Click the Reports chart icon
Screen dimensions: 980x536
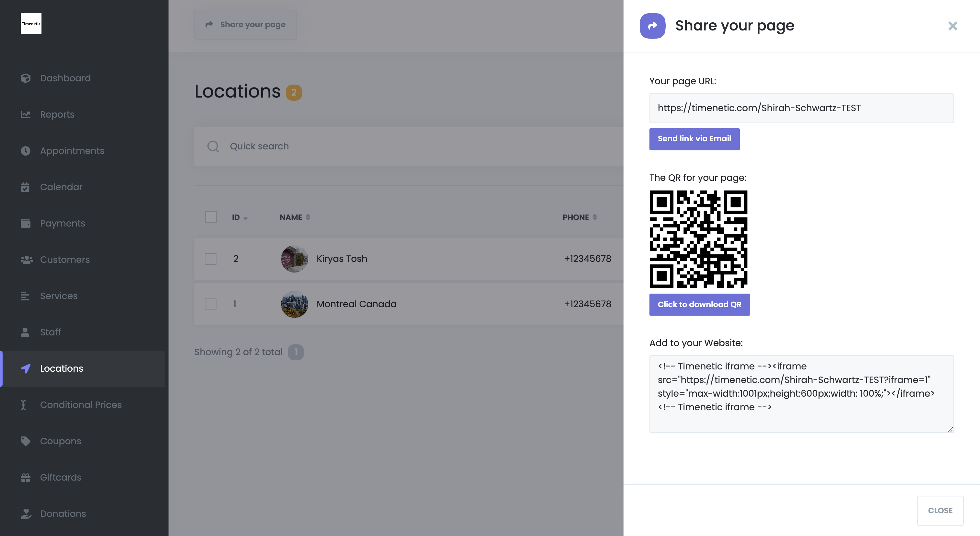(x=26, y=114)
